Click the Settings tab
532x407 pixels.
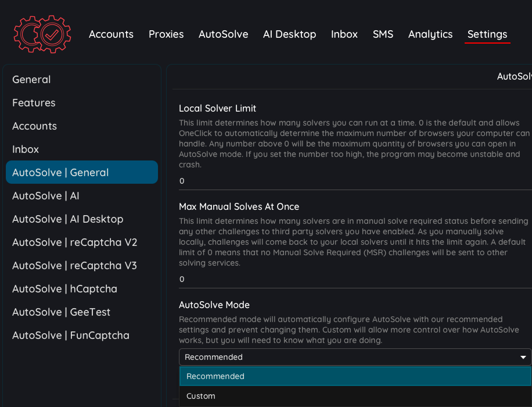coord(487,34)
